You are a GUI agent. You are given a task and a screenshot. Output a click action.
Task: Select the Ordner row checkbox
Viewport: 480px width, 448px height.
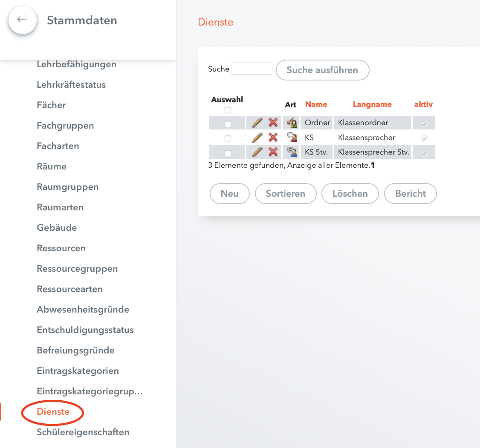tap(228, 124)
